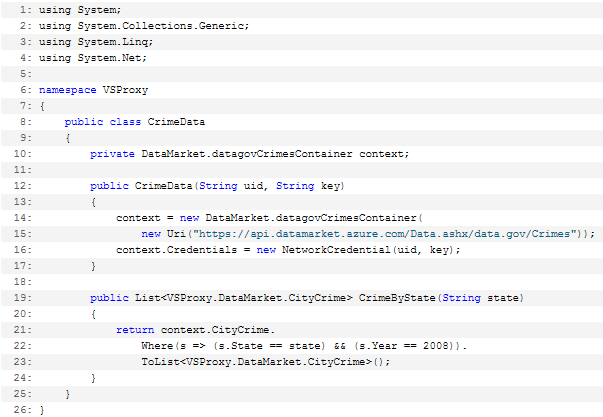Click line number '11:'
This screenshot has height=417, width=603.
23,170
